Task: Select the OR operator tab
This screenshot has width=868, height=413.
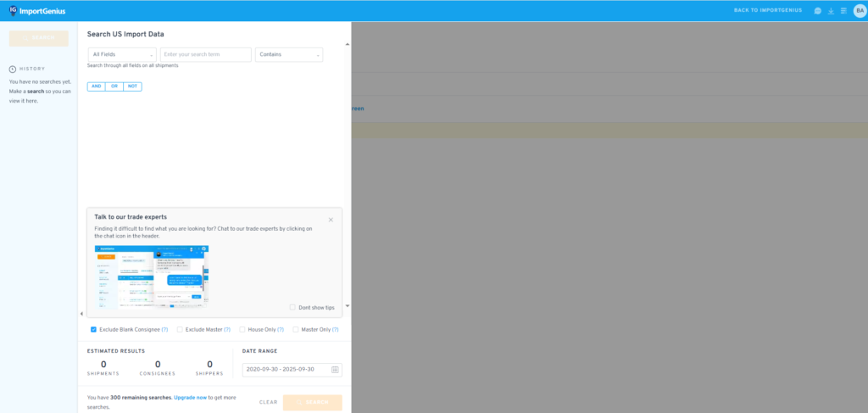Action: [114, 87]
